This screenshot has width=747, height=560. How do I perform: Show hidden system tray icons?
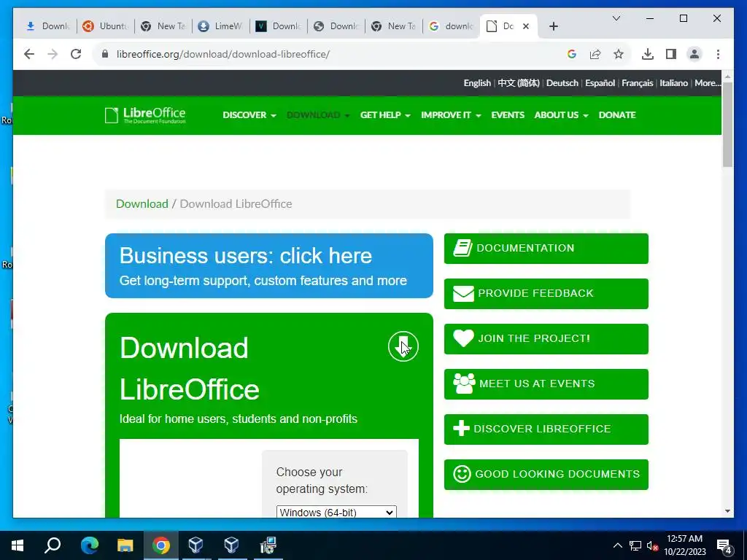coord(617,545)
